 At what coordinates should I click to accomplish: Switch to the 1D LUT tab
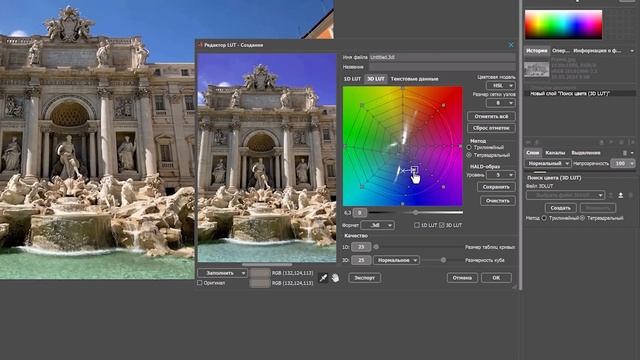[352, 79]
